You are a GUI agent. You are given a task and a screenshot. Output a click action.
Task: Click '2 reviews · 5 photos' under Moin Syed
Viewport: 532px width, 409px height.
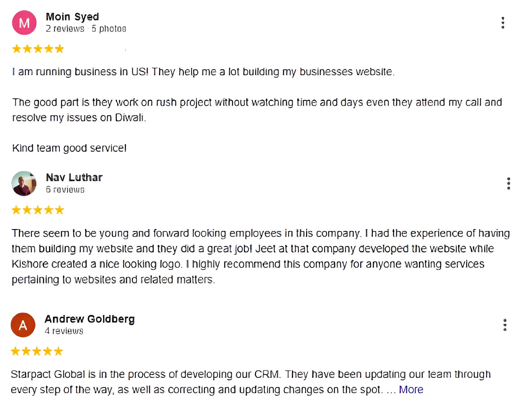tap(86, 29)
